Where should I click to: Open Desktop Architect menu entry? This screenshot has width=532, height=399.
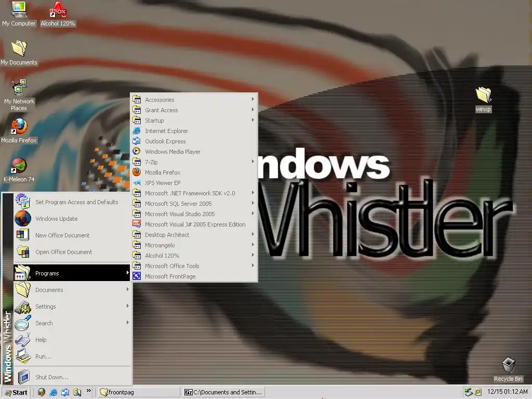[194, 234]
